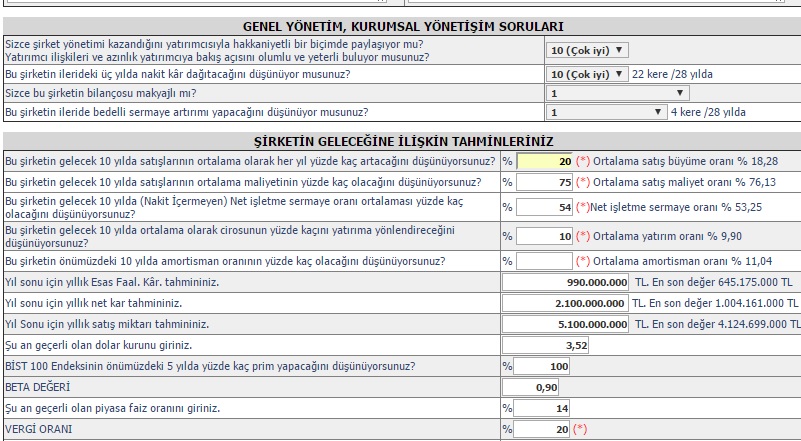Edit the BETA DEĞERİ field
Screen dimensions: 801x441
[530, 387]
